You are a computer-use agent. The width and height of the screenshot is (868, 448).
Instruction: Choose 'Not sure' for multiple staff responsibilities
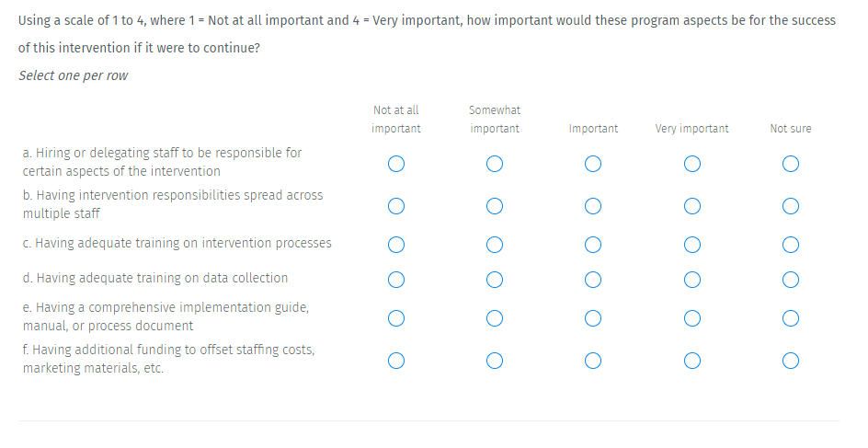790,205
